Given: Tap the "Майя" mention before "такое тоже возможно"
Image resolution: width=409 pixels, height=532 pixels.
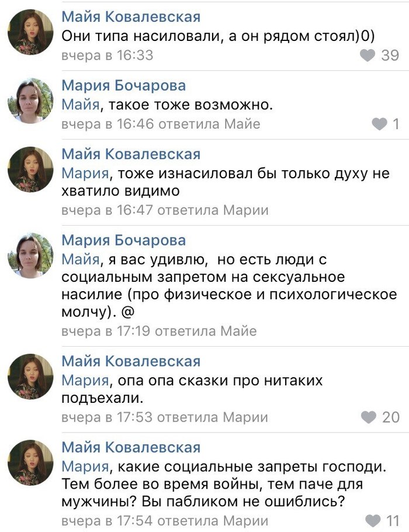Looking at the screenshot, I should click(x=82, y=105).
